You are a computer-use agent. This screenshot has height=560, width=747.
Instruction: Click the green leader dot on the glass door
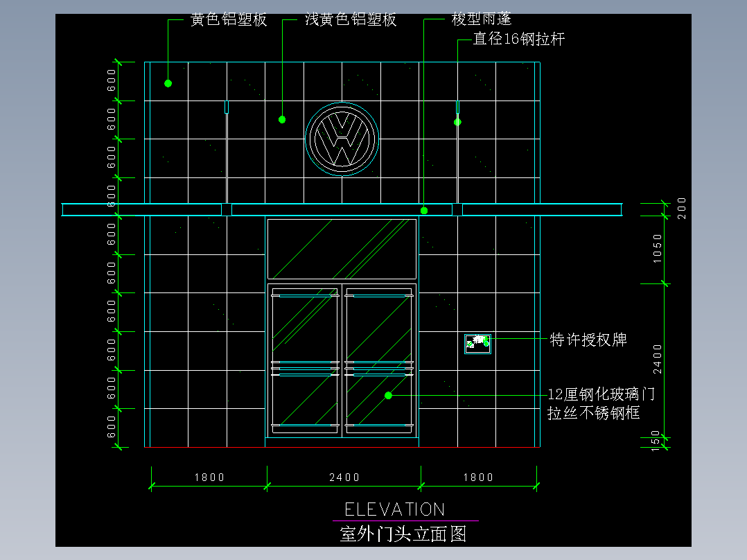point(388,396)
